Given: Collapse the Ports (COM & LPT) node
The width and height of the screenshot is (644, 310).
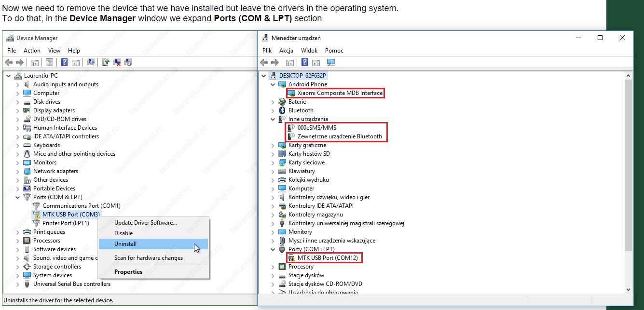Looking at the screenshot, I should [x=18, y=197].
